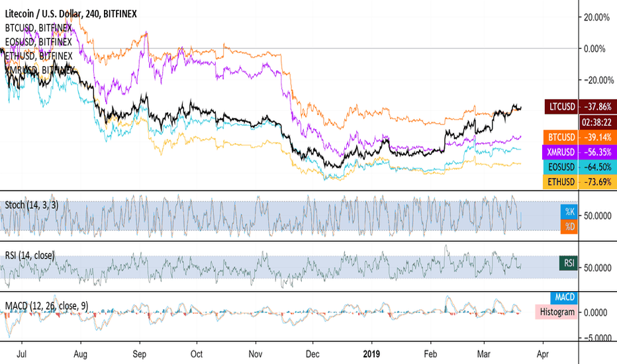Select the BTCUSD, BITFINEX legend entry
The width and height of the screenshot is (617, 364).
point(38,28)
